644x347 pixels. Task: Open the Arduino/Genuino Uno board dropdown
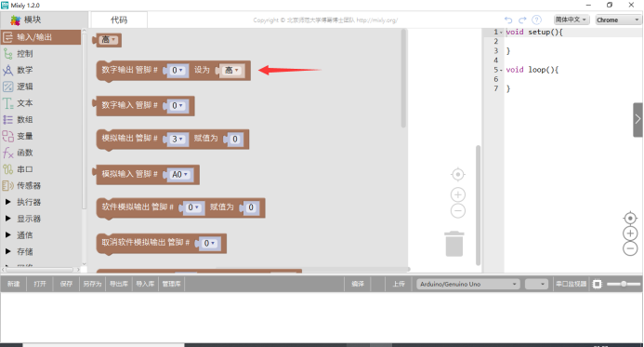(x=468, y=284)
